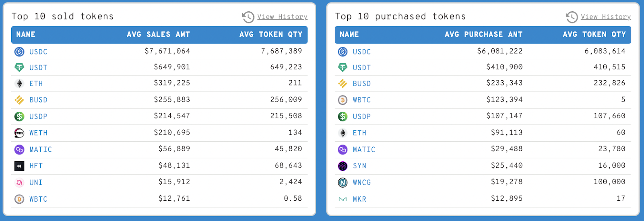The width and height of the screenshot is (644, 221).
Task: Click the USDC coin icon in sold tokens
Action: pyautogui.click(x=19, y=52)
